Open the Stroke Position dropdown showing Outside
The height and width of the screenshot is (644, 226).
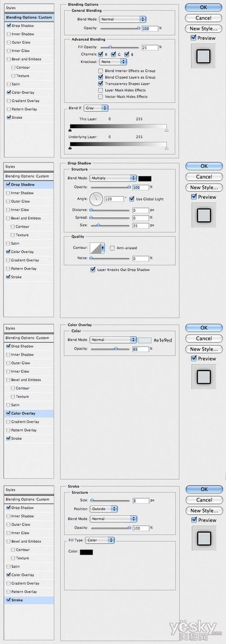[x=104, y=509]
